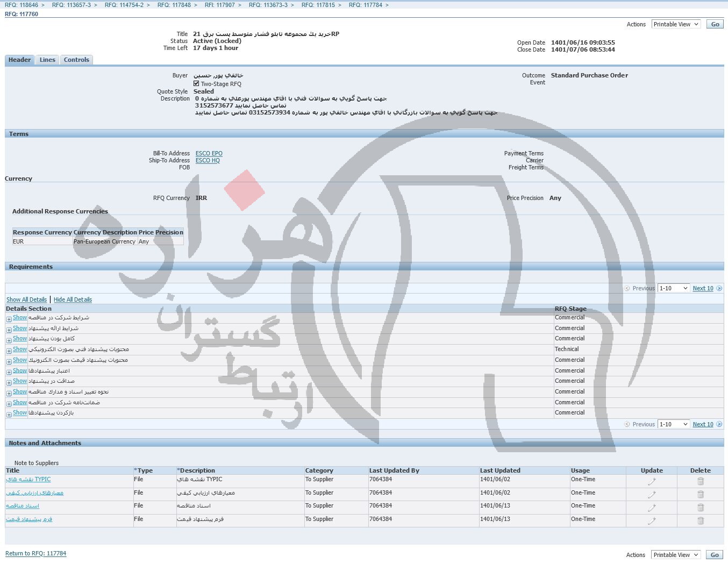Viewport: 728px width, 564px height.
Task: Click the bottom Go button
Action: pos(715,555)
